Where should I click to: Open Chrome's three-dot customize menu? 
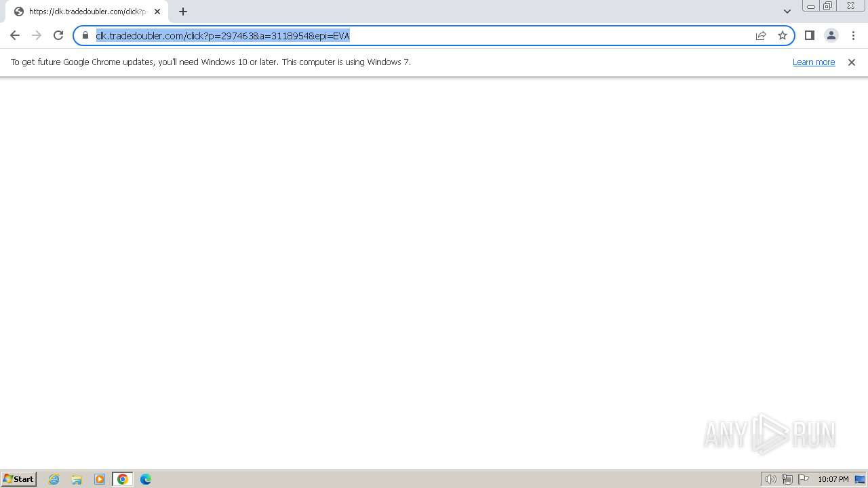coord(853,35)
